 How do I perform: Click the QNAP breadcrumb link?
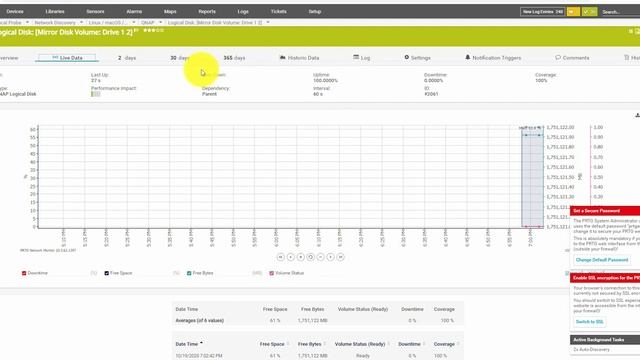coord(148,22)
